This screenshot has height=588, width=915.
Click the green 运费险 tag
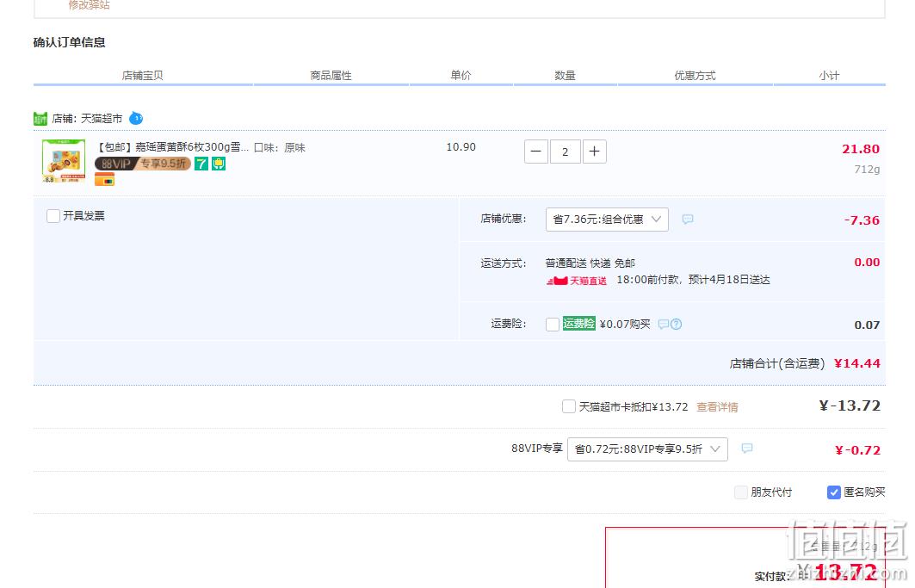[x=579, y=324]
